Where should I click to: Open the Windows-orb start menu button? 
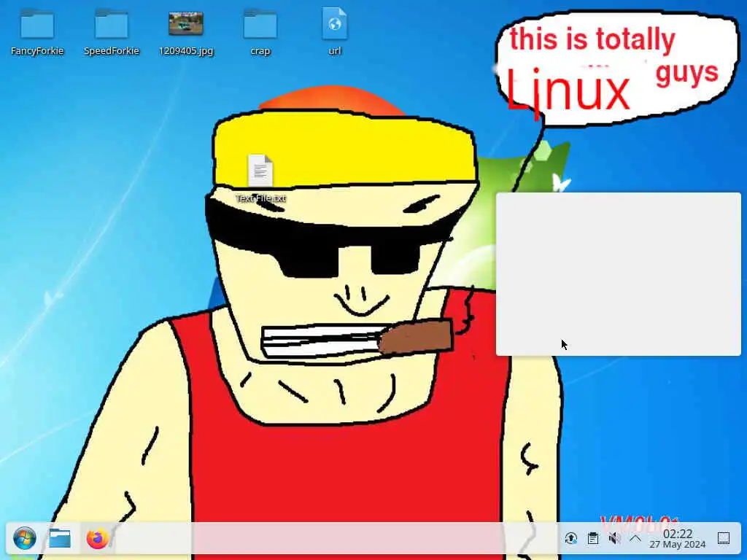[x=24, y=539]
